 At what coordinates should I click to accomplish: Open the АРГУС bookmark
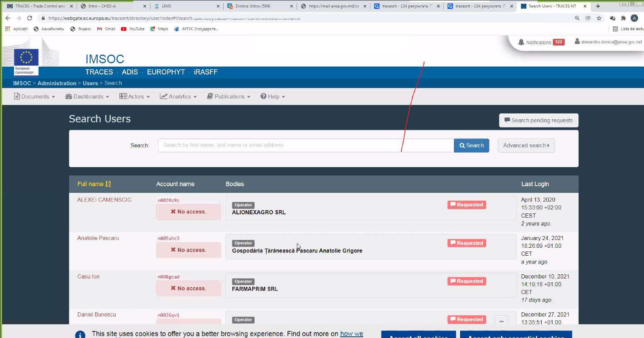196,29
